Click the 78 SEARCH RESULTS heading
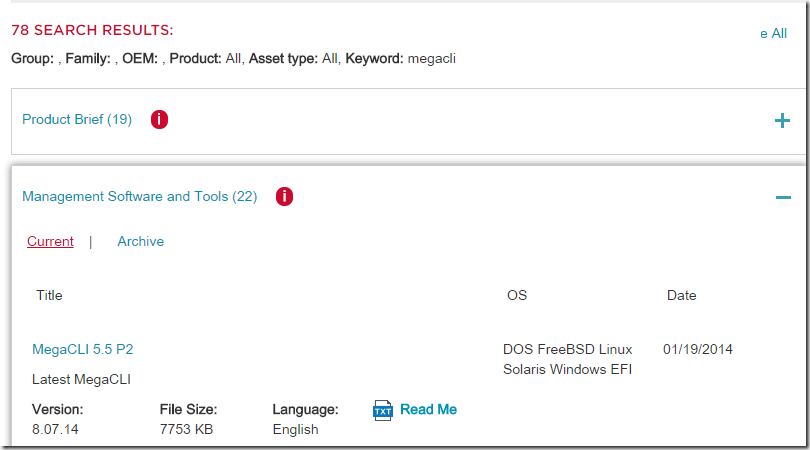810x450 pixels. click(92, 30)
